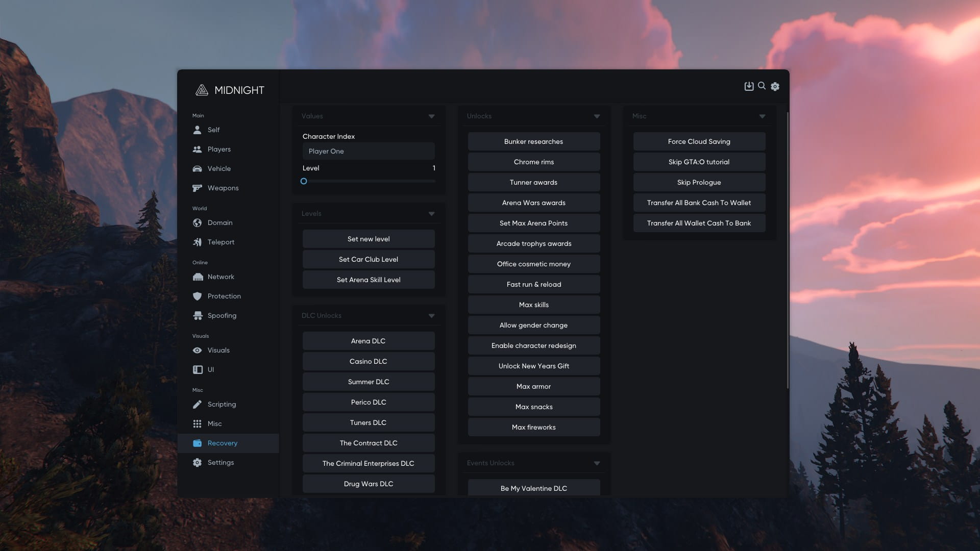Click the Force Cloud Saving button
Viewport: 980px width, 551px height.
pos(699,142)
